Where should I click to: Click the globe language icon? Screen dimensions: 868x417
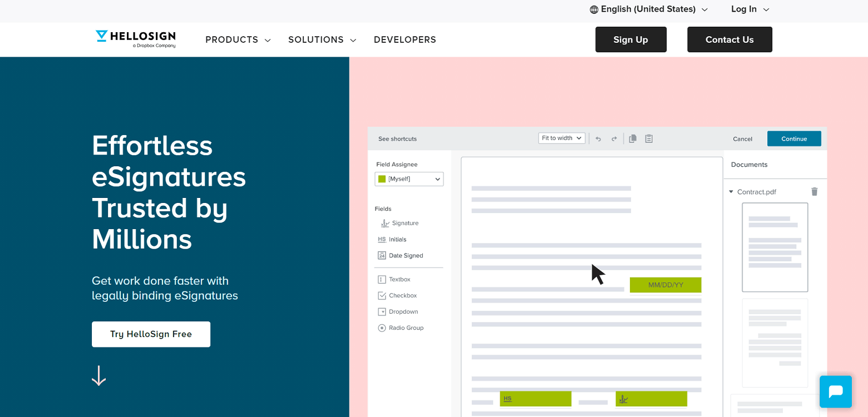pyautogui.click(x=594, y=9)
